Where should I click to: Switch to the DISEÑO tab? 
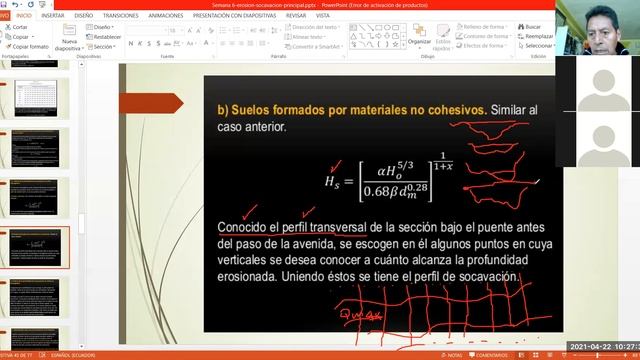coord(84,16)
